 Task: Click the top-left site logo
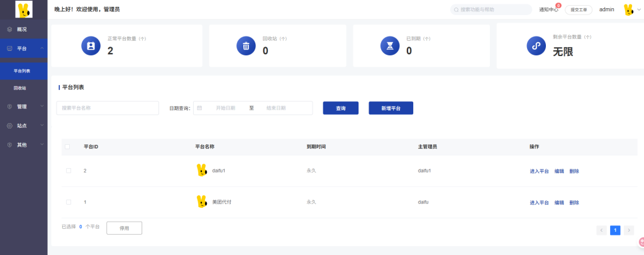23,9
